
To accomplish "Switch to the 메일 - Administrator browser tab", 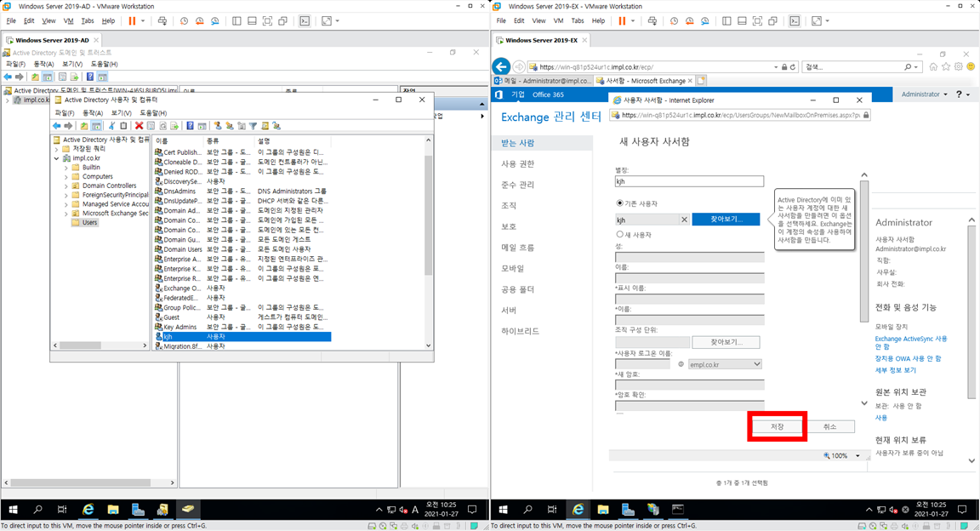I will pyautogui.click(x=543, y=81).
